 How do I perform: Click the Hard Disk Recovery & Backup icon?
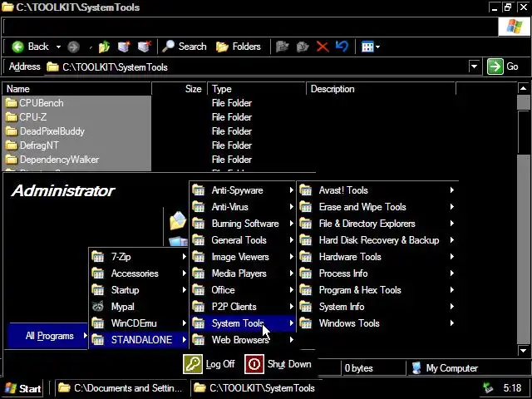[306, 240]
